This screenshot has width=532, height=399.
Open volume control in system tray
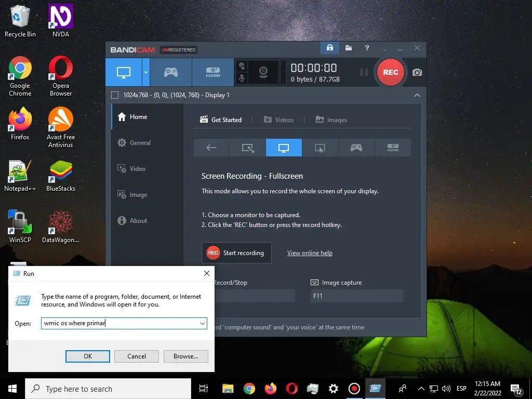(446, 389)
